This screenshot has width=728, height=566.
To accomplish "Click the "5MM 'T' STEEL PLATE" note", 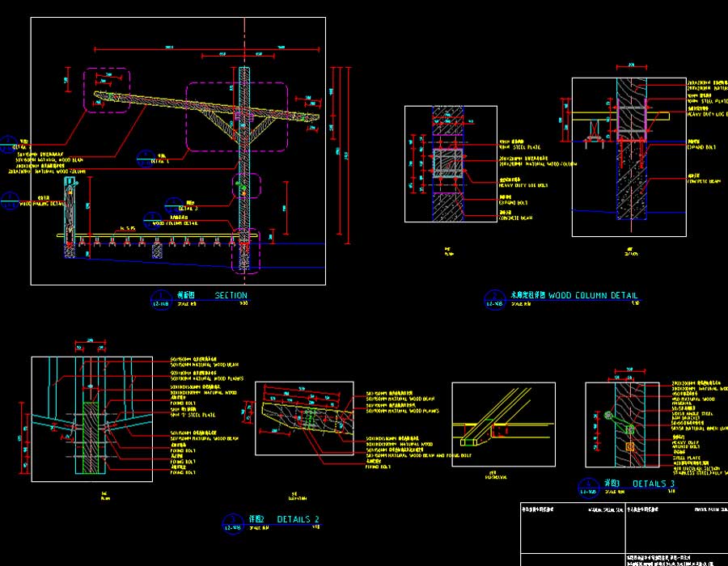I will [x=193, y=415].
